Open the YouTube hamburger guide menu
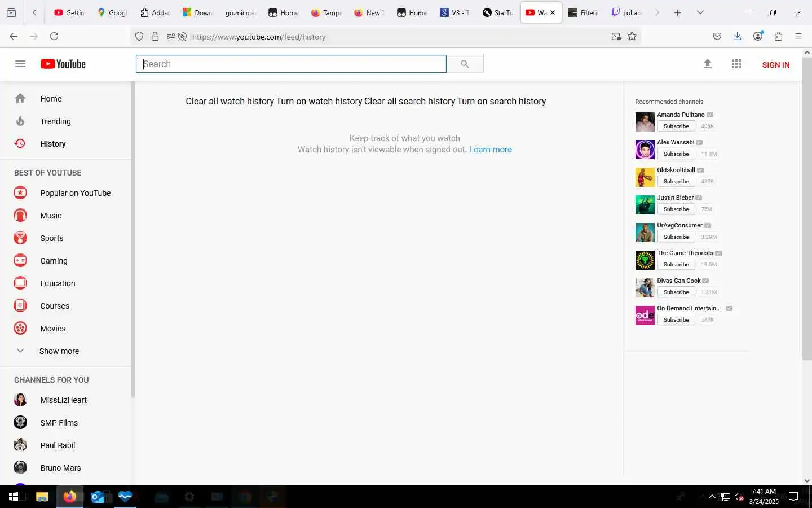Image resolution: width=812 pixels, height=508 pixels. (20, 64)
